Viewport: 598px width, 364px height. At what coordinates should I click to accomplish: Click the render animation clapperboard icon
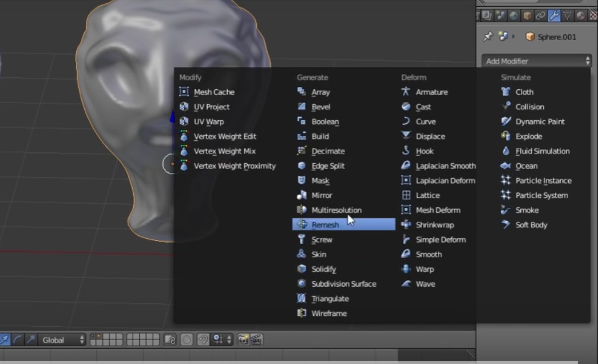256,340
